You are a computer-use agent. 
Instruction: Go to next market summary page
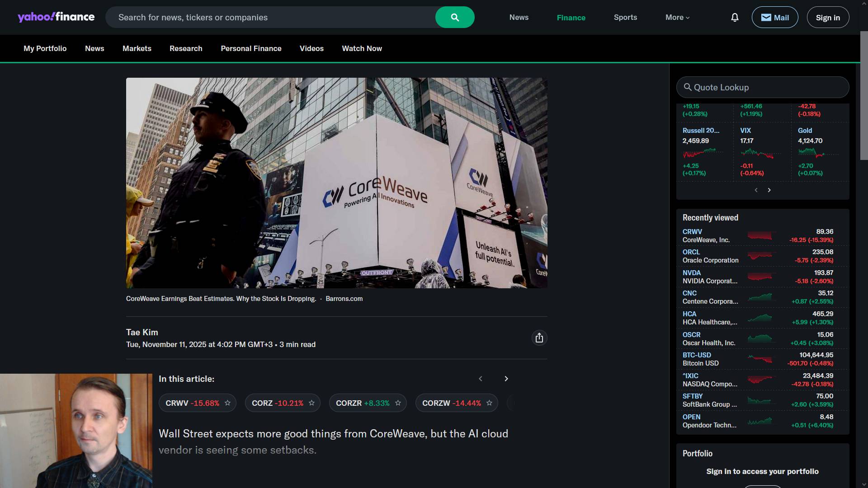[x=769, y=190]
